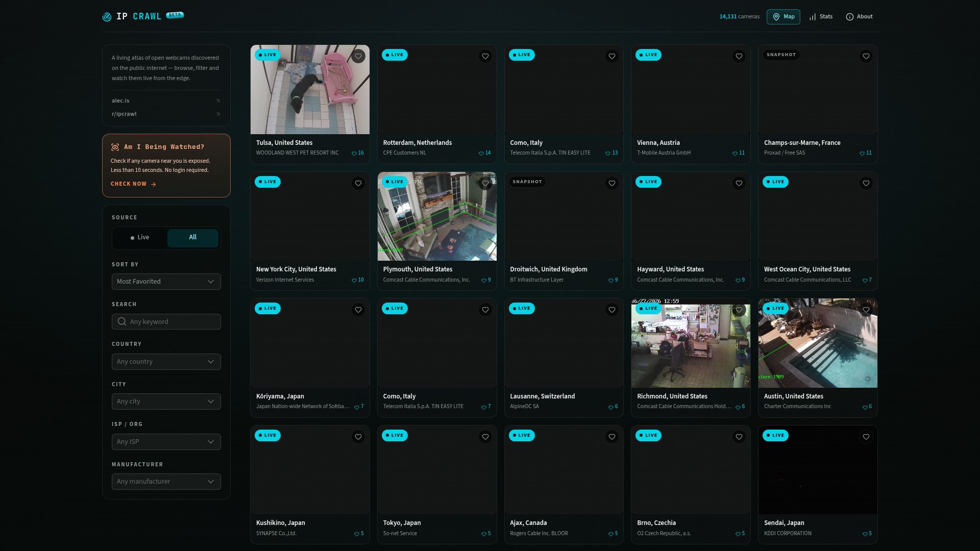Viewport: 980px width, 551px height.
Task: Open the Most Favorited sort dropdown
Action: coord(166,282)
